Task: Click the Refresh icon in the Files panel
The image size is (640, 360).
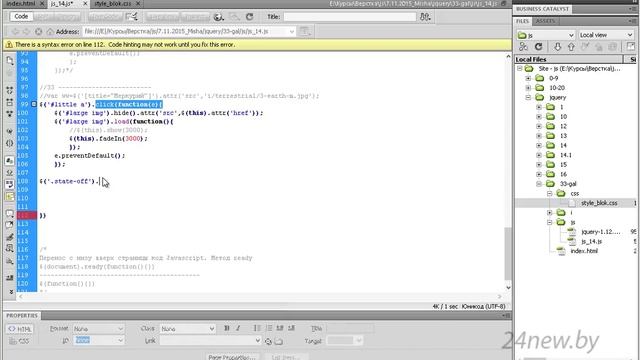Action: point(538,47)
